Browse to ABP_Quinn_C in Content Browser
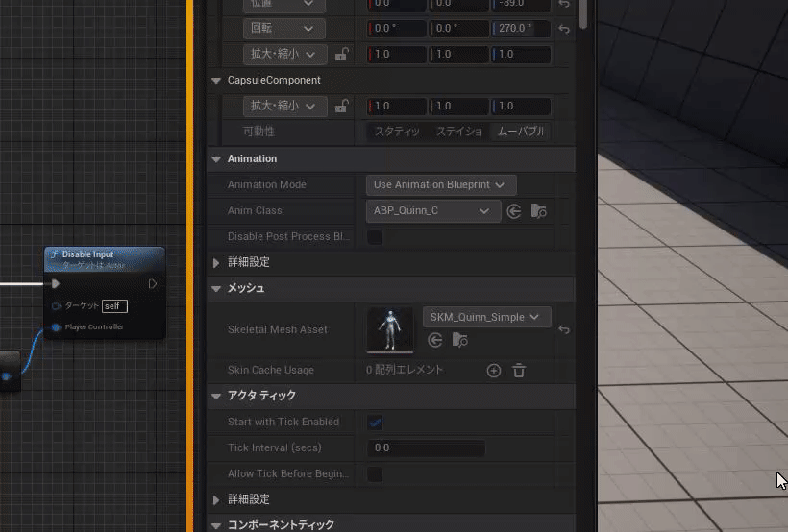This screenshot has width=788, height=532. 539,211
